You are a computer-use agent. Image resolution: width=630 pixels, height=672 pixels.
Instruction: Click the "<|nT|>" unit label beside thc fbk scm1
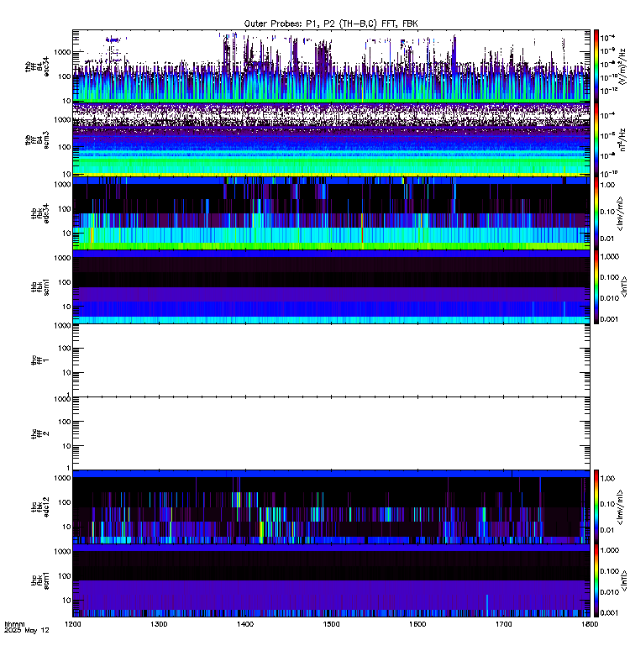[624, 580]
